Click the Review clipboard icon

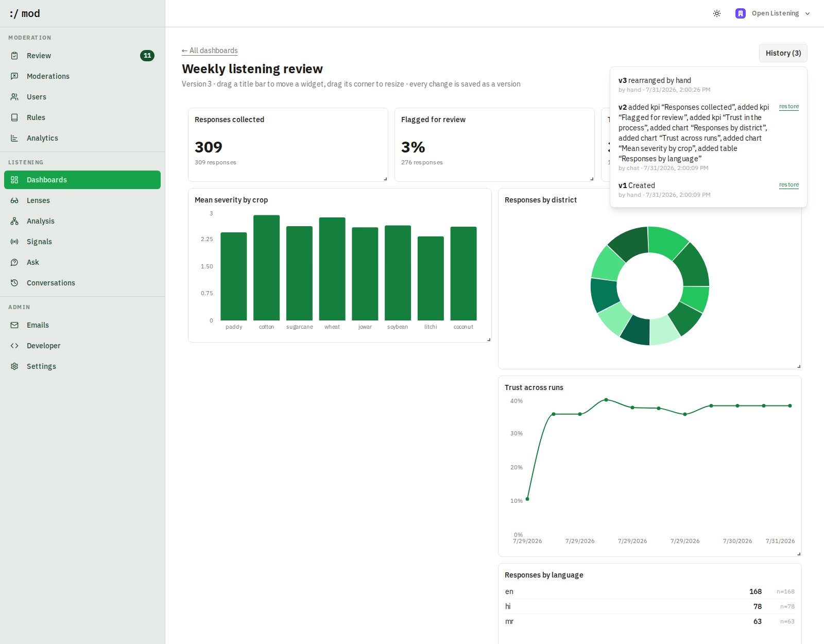click(14, 56)
